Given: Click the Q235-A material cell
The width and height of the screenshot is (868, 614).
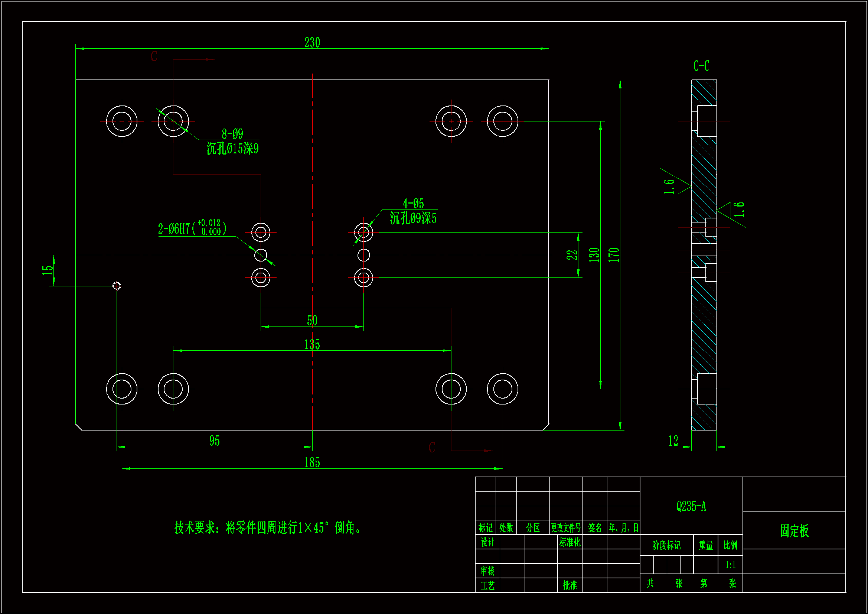Looking at the screenshot, I should [x=691, y=506].
